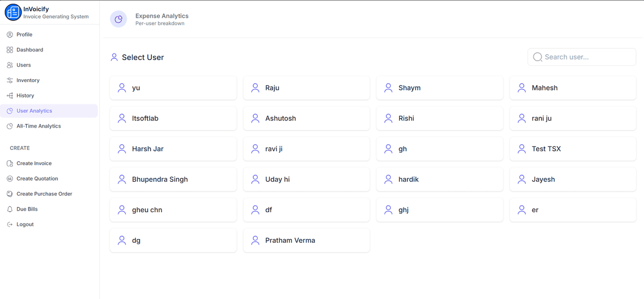
Task: Click the InVoicify logo icon
Action: [13, 12]
